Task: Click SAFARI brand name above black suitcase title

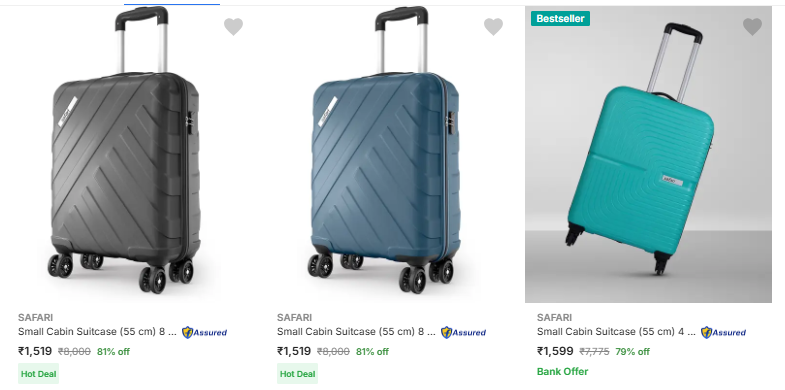Action: point(36,317)
